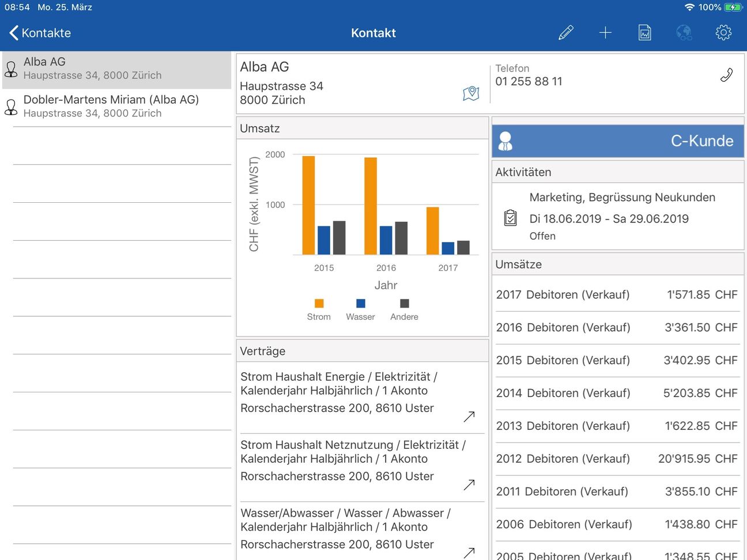Open Strom Haushalt Netznutzung contract arrow
The height and width of the screenshot is (560, 747).
[469, 485]
